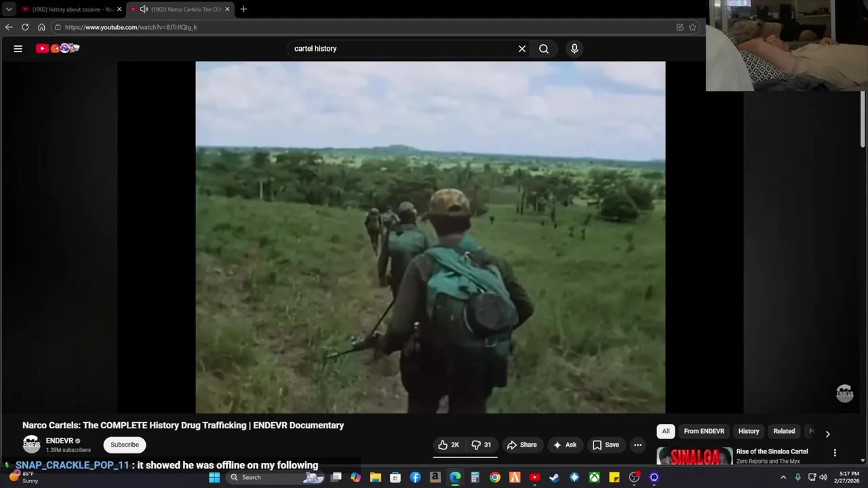The image size is (868, 488).
Task: Open File Explorer from the taskbar
Action: (376, 477)
